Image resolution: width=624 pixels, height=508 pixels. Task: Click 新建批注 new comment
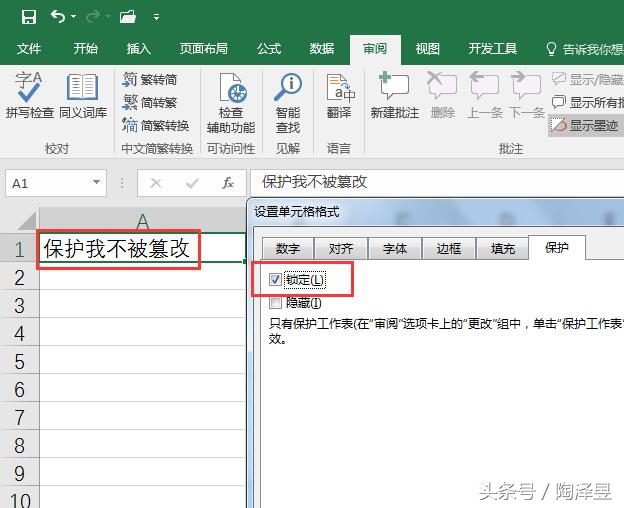point(394,95)
